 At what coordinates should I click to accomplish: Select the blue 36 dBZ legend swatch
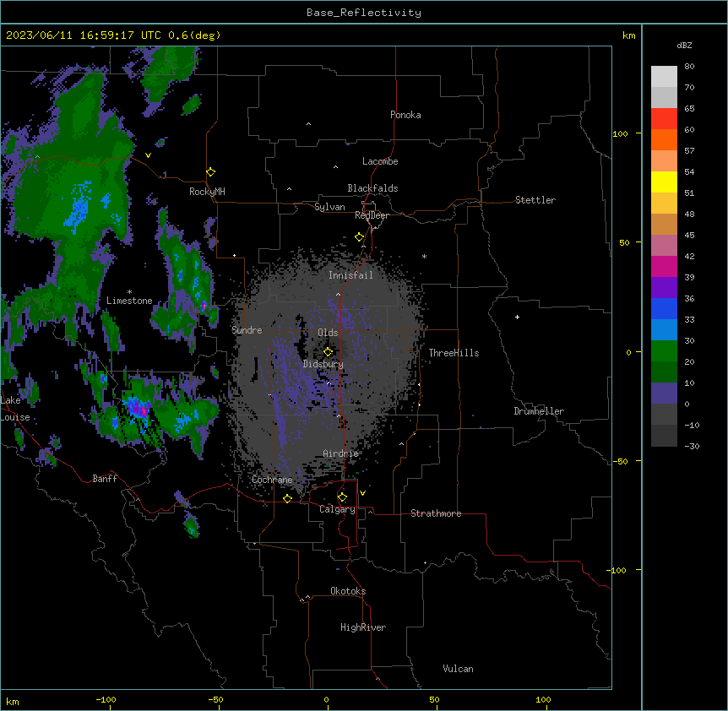[x=664, y=308]
